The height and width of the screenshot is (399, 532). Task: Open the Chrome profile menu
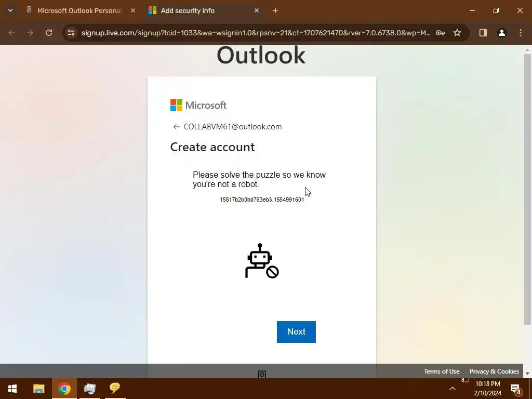(502, 33)
